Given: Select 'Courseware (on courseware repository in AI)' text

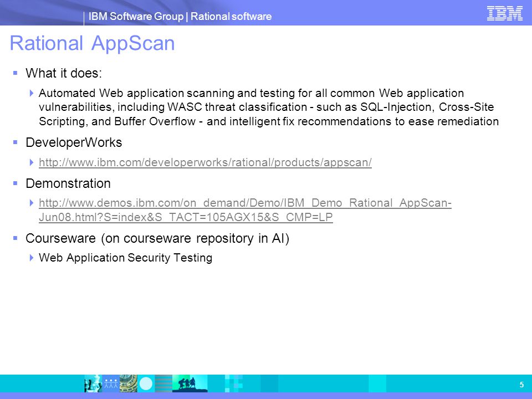Looking at the screenshot, I should click(x=157, y=238).
